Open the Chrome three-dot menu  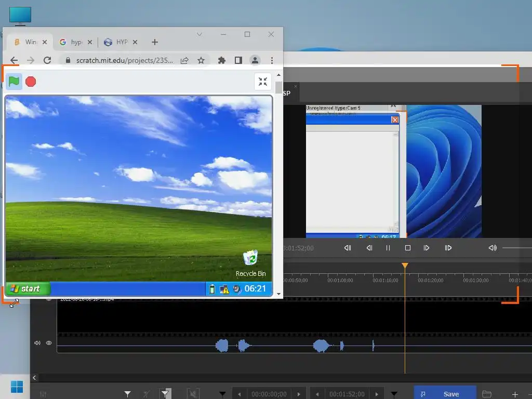tap(272, 60)
